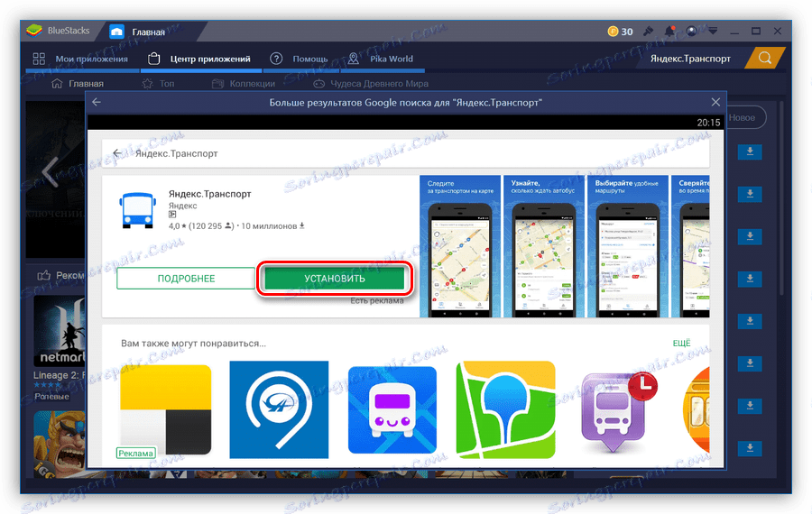
Task: Open the Yandex Taxi yellow-black app icon
Action: [x=166, y=409]
